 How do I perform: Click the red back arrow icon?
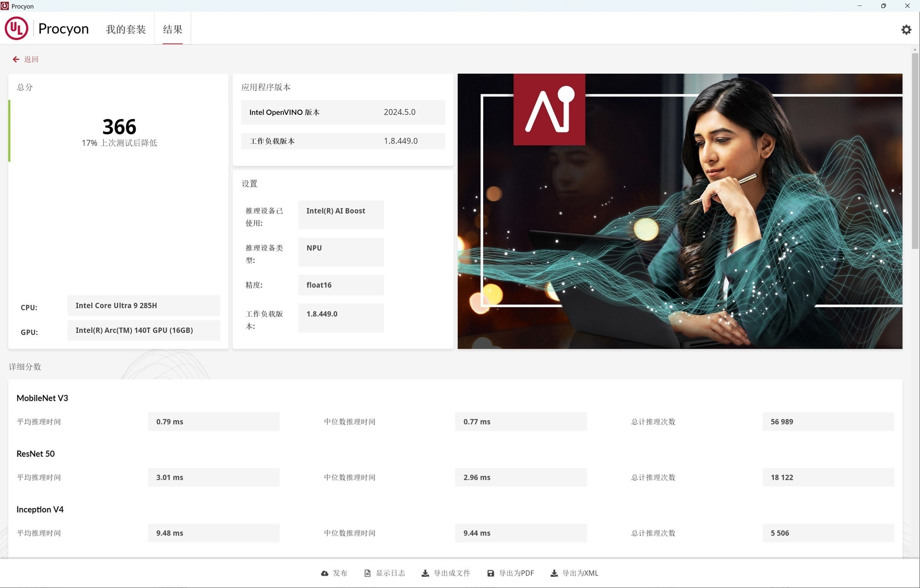coord(16,59)
